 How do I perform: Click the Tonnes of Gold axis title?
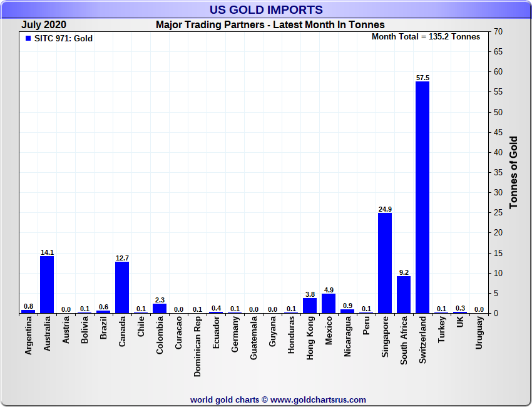(513, 172)
